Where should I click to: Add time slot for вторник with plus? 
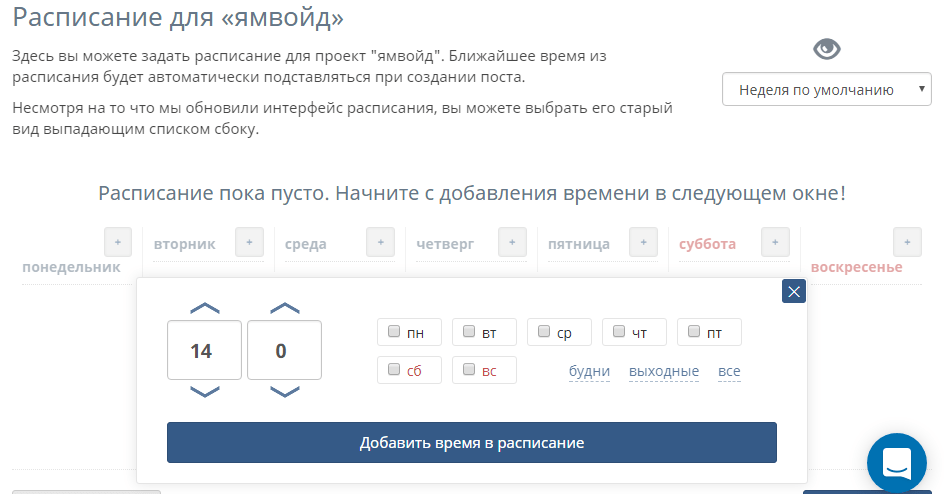(249, 242)
